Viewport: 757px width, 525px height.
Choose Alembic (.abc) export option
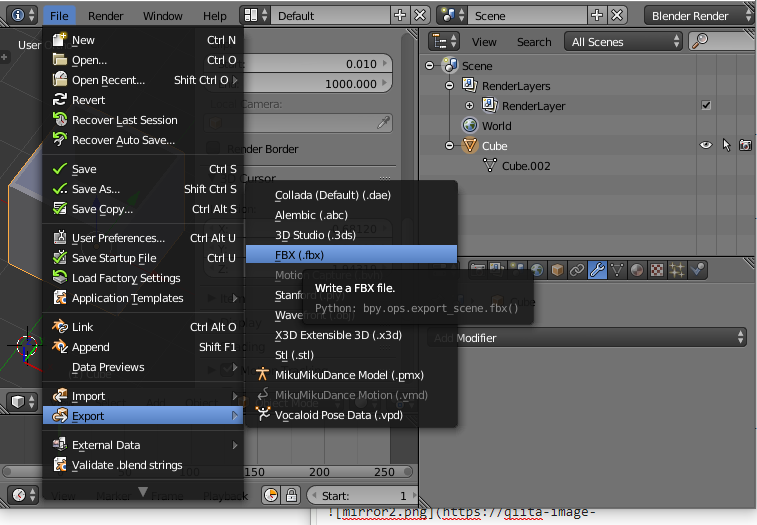click(351, 215)
